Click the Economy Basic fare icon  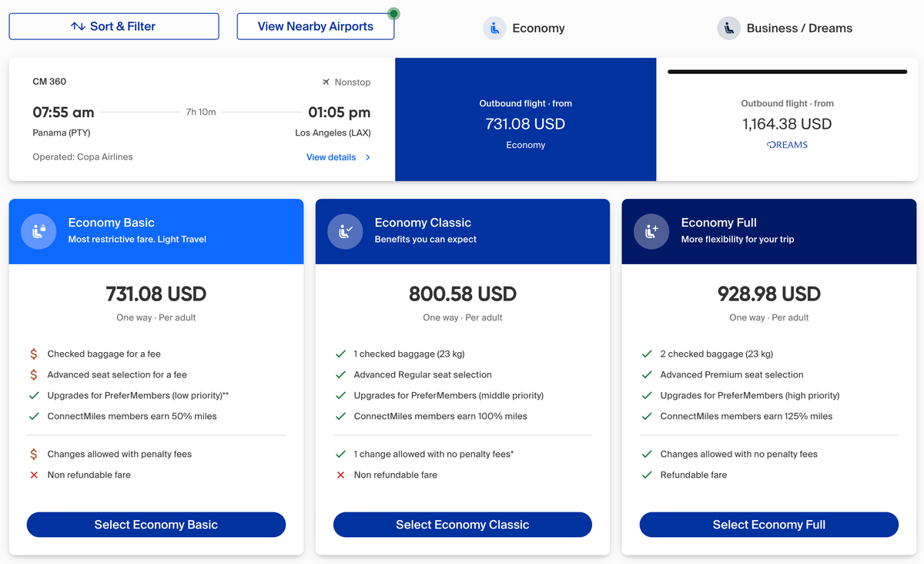point(38,230)
